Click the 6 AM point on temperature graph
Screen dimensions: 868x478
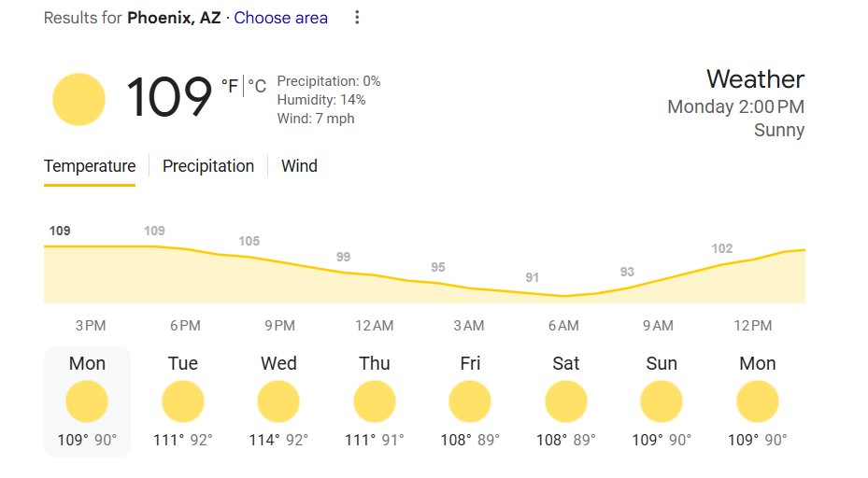click(564, 296)
